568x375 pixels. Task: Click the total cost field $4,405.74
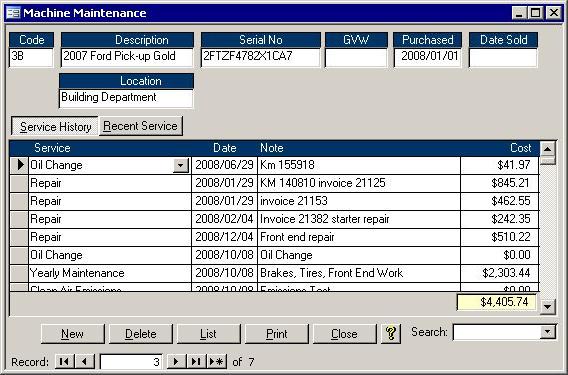pos(496,302)
